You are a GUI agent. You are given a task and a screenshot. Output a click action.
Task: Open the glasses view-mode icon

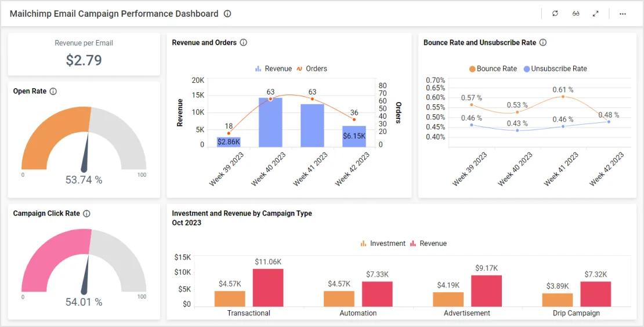point(576,13)
